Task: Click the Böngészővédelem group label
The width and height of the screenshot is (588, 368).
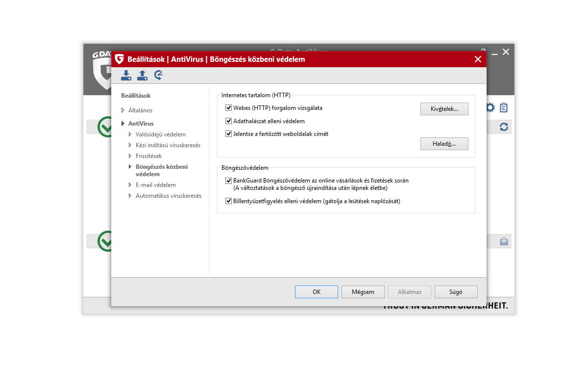Action: [x=245, y=168]
